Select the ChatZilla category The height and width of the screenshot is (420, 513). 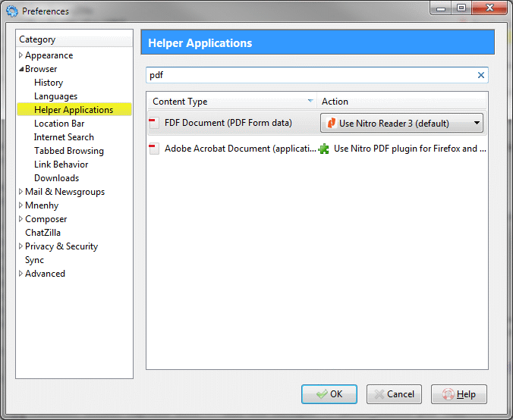[42, 233]
